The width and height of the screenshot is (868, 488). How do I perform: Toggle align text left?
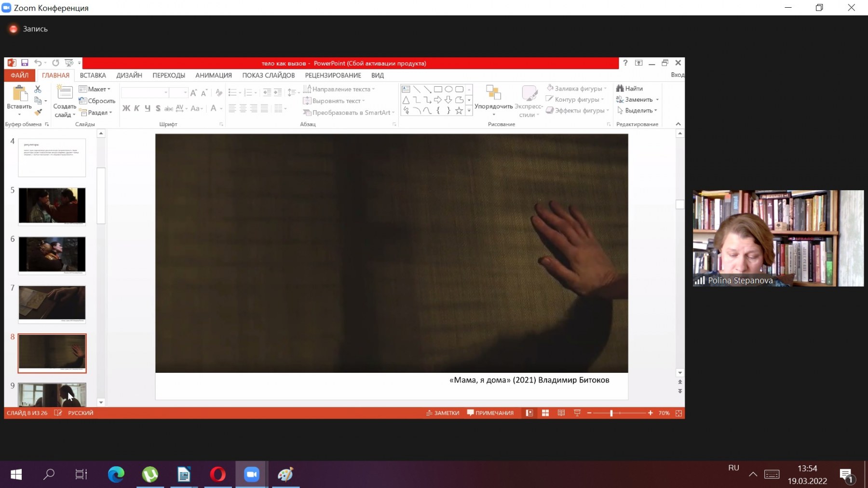pos(232,108)
